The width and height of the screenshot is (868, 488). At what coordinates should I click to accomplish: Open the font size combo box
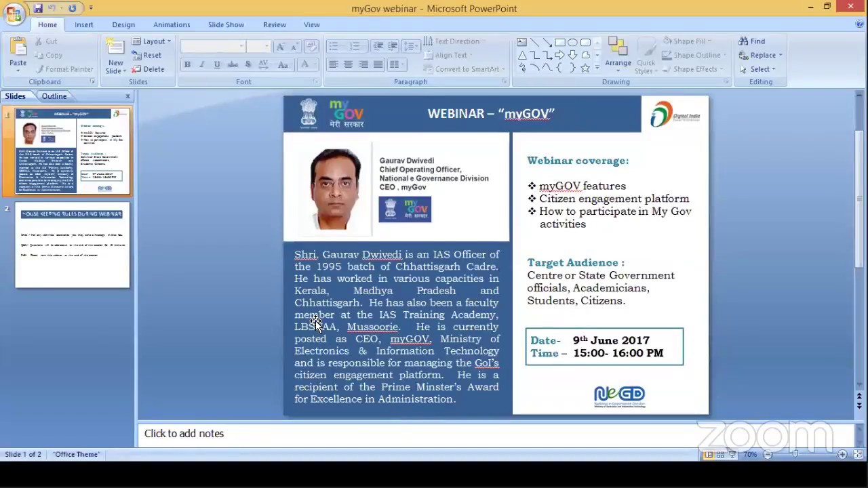point(258,46)
